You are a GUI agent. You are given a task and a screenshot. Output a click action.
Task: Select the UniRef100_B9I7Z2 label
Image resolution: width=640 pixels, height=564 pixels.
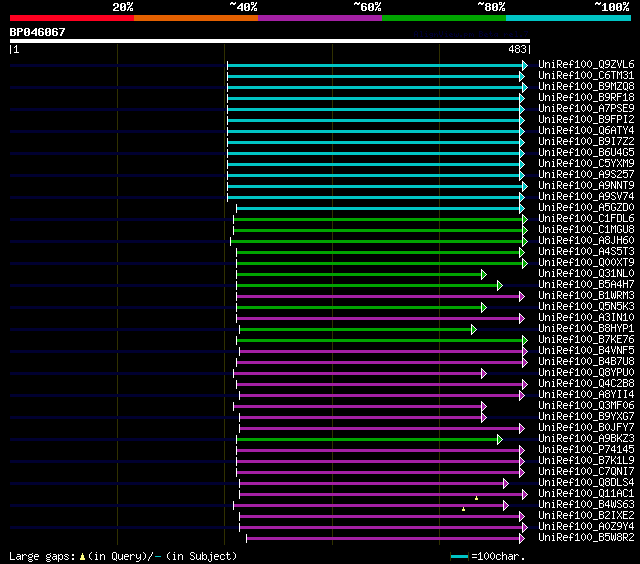click(586, 142)
